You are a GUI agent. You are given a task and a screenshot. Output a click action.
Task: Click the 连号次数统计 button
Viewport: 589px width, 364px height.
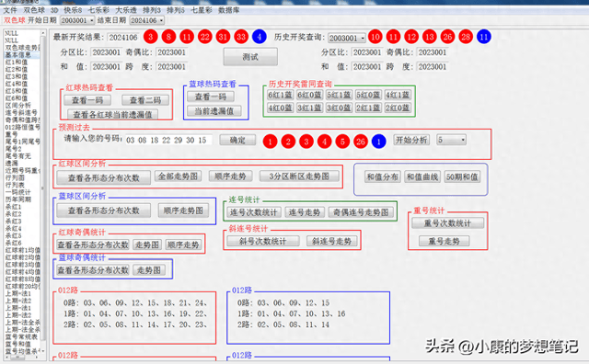254,212
